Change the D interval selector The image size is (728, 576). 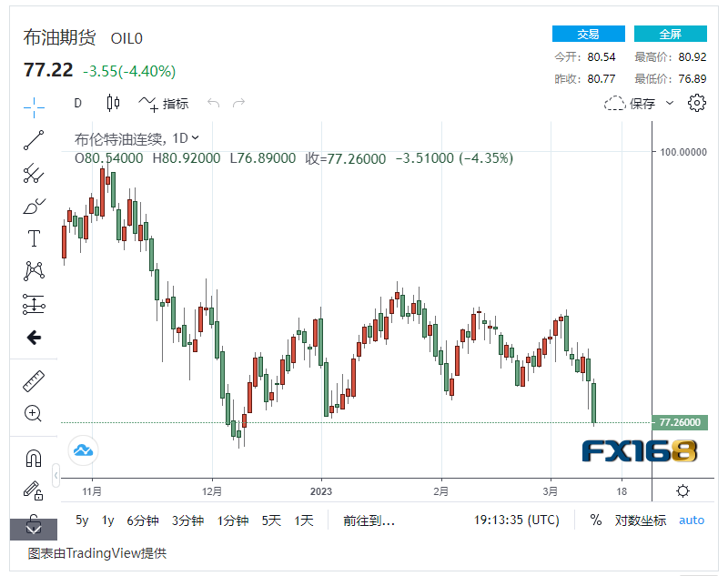point(78,103)
